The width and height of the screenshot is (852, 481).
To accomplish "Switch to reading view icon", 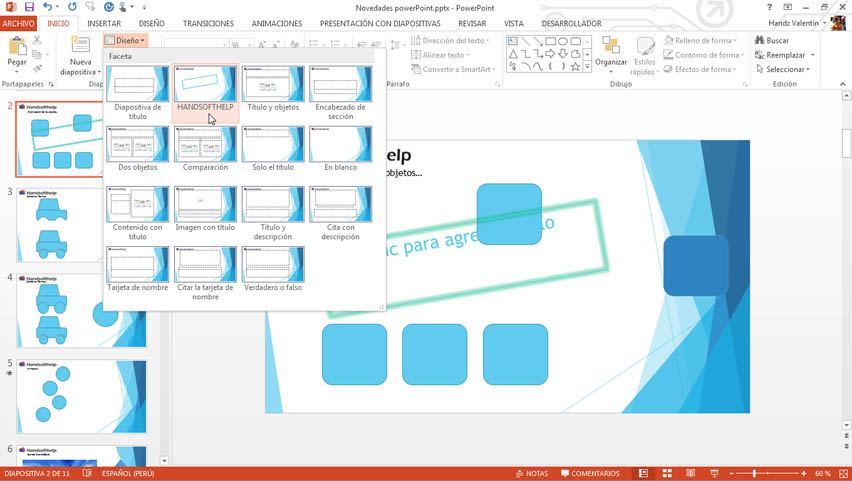I will [x=690, y=473].
